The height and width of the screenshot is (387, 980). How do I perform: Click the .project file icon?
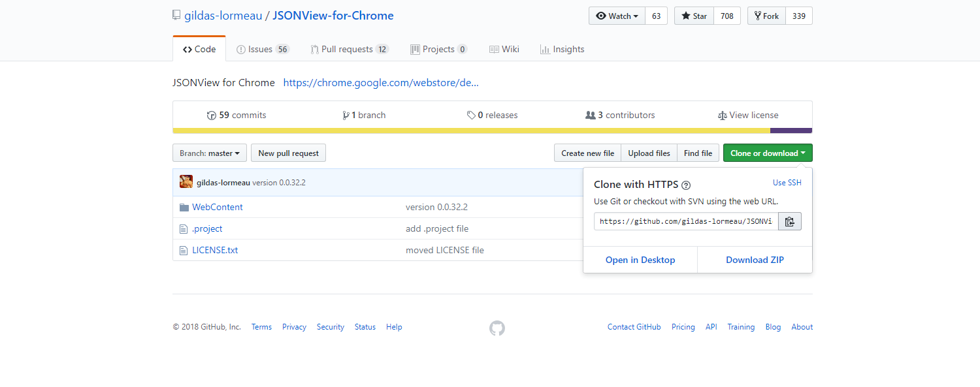(184, 228)
